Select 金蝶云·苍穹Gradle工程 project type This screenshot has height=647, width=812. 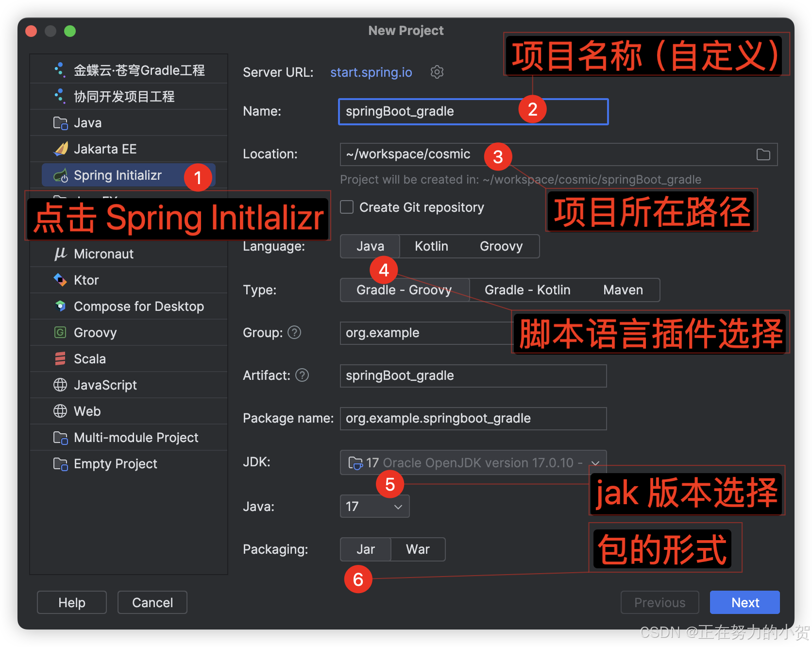pos(129,70)
